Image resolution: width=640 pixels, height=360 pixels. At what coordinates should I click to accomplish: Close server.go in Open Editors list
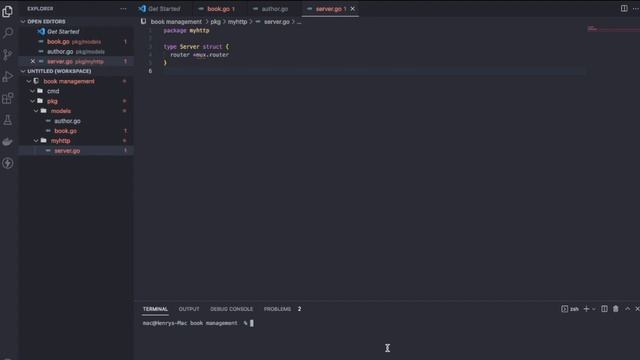tap(33, 61)
